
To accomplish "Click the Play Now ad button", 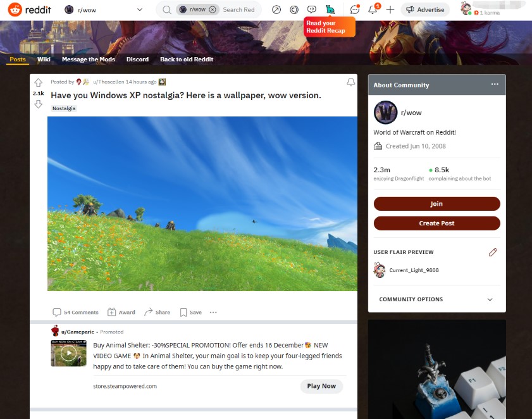I will pyautogui.click(x=321, y=386).
